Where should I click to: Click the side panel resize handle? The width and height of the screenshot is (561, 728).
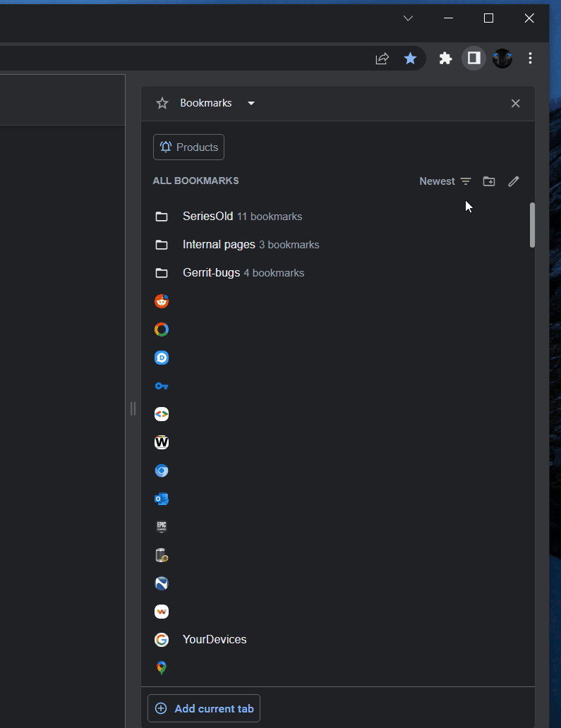click(133, 408)
